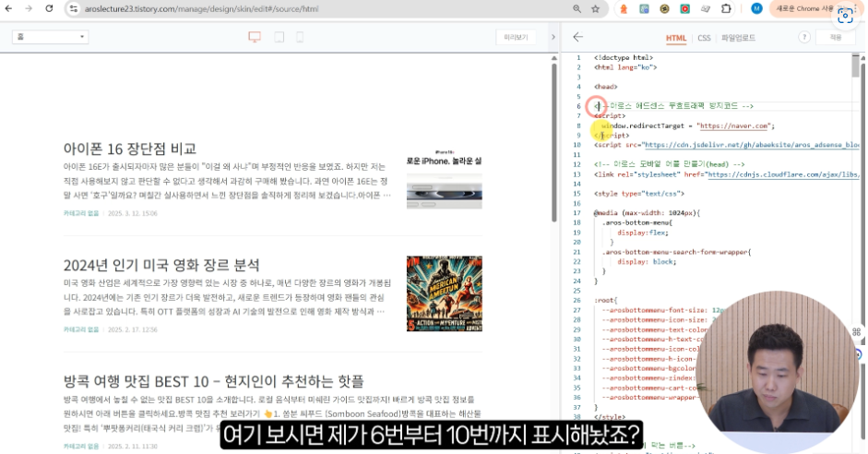Click the cloudflare stylesheet URL on line 13
868x454 pixels.
coord(783,174)
